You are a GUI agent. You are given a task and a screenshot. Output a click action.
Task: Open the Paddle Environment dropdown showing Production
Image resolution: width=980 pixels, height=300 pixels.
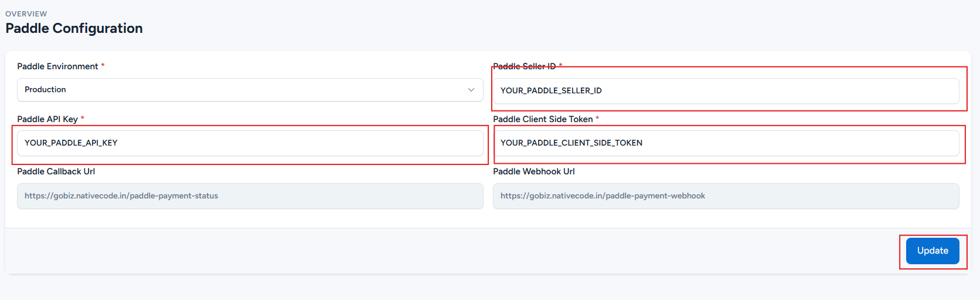pos(250,90)
